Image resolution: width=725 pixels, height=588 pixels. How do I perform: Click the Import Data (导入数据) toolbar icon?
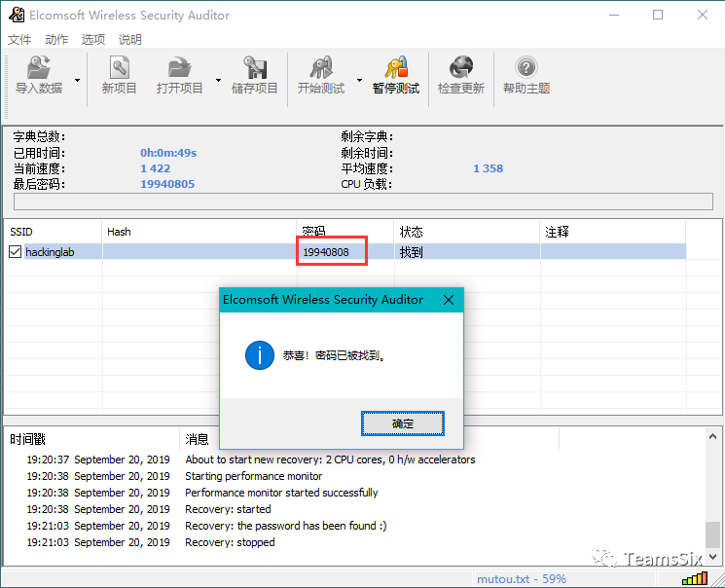(38, 67)
